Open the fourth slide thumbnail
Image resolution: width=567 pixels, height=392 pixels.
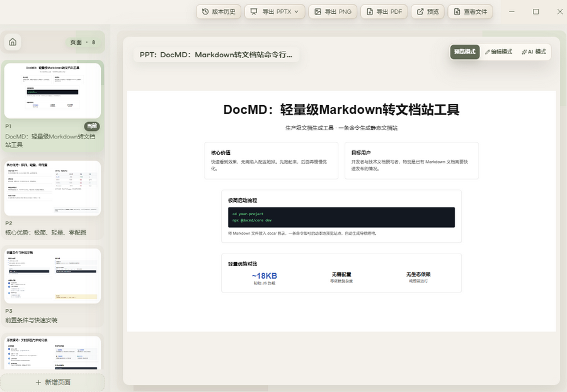tap(52, 353)
